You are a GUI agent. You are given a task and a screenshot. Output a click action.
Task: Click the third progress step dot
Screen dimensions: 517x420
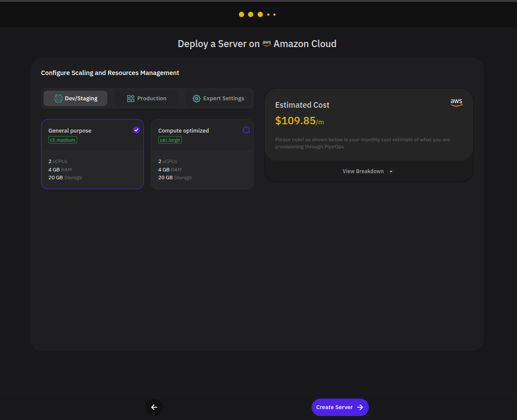pos(260,14)
